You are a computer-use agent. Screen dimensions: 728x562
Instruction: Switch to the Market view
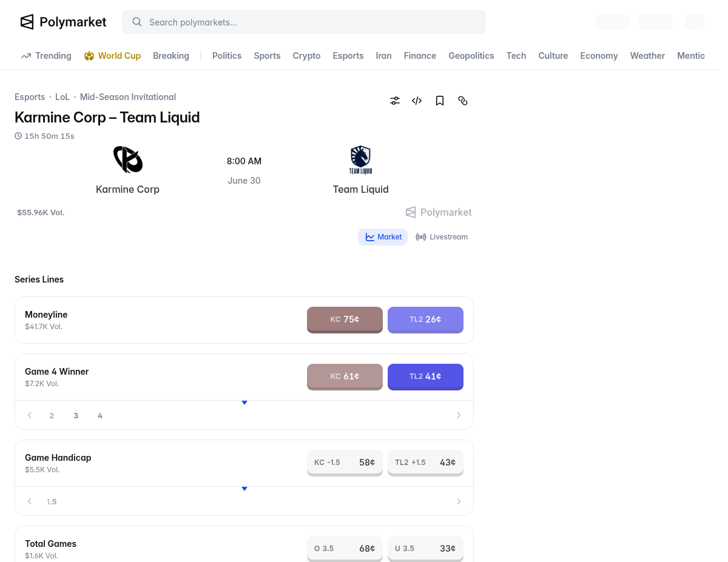click(383, 237)
